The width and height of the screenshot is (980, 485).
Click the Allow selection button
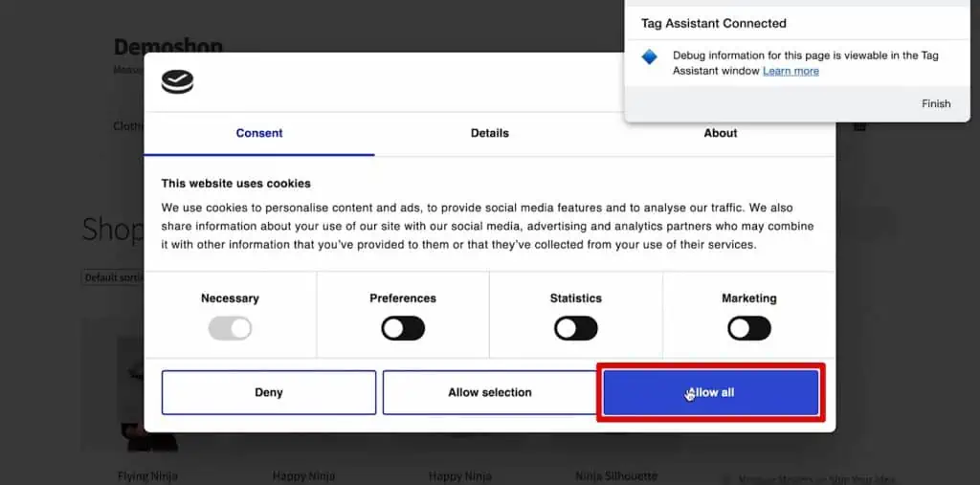pos(489,392)
